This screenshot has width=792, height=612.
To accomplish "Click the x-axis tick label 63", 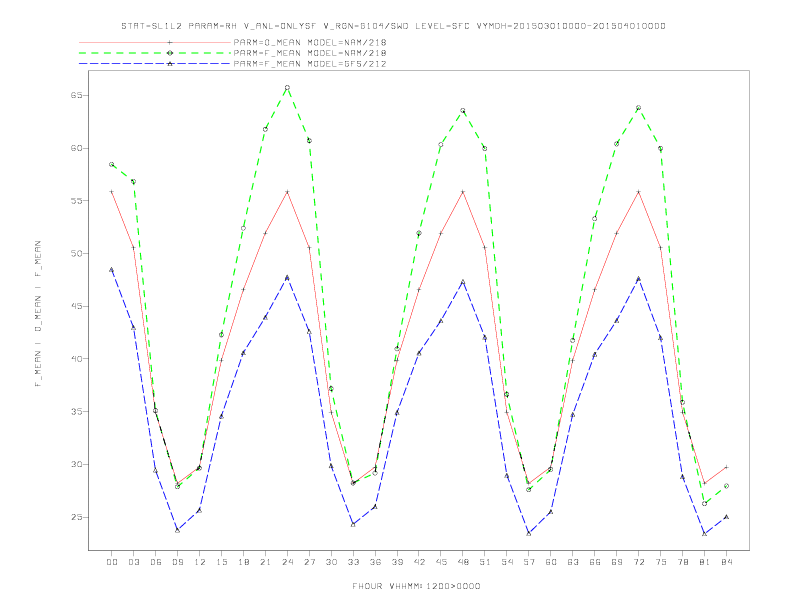I will click(573, 562).
